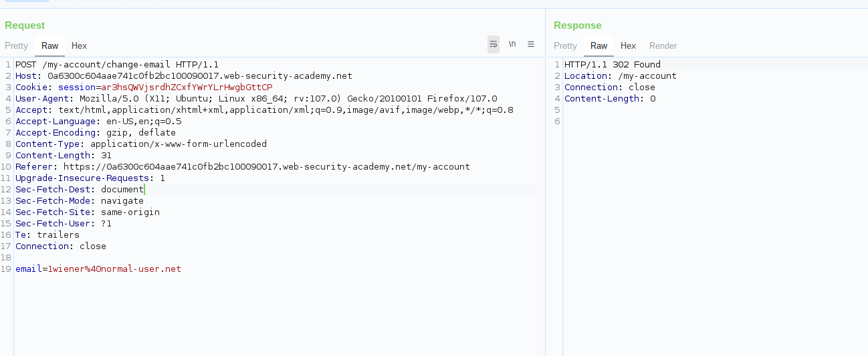Click the Response panel heading

tap(578, 25)
